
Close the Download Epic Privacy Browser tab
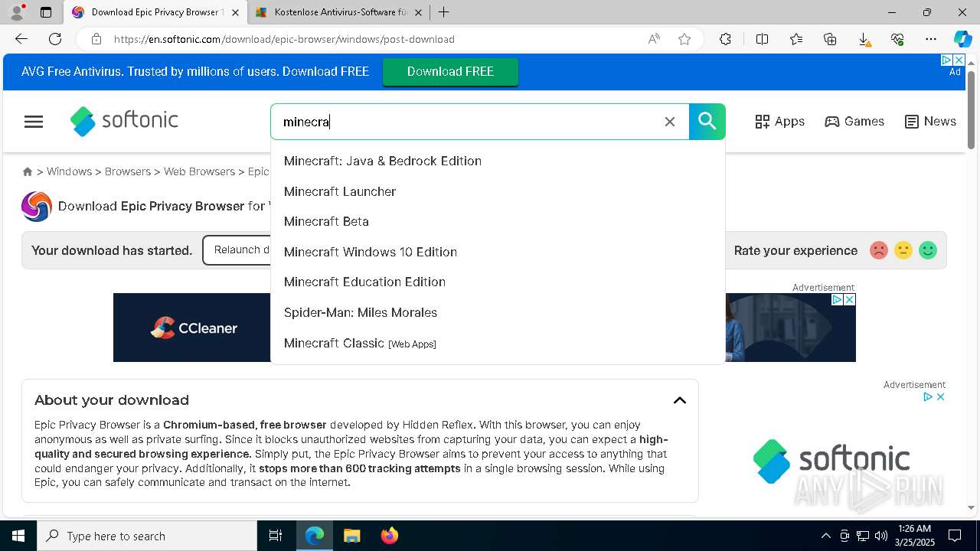click(235, 12)
